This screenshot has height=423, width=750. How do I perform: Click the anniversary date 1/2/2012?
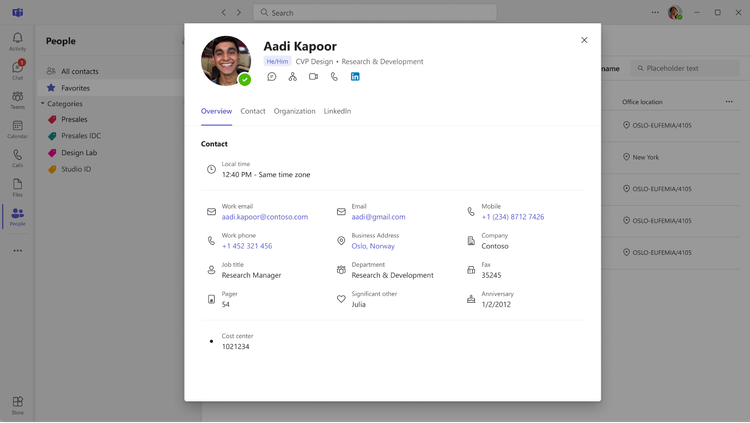coord(496,304)
